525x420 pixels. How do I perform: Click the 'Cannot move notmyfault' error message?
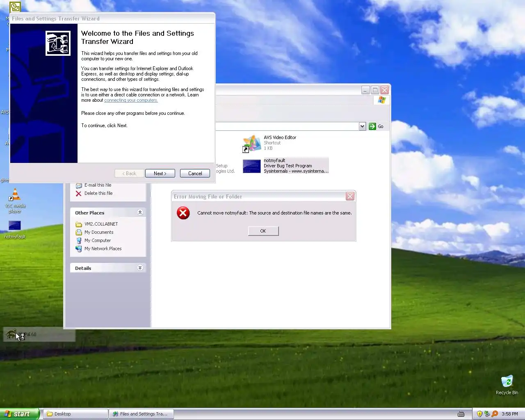274,213
